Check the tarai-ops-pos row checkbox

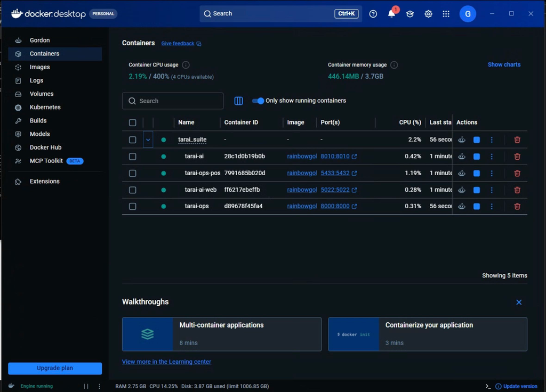(133, 173)
